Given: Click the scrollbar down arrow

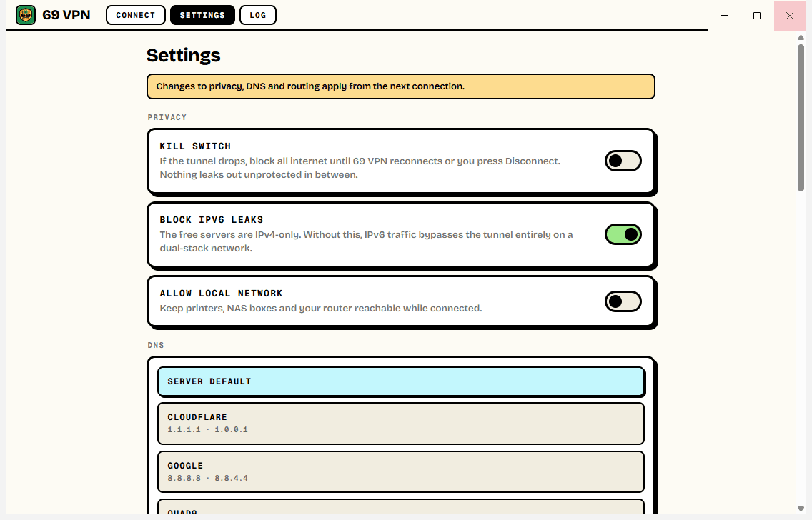Looking at the screenshot, I should [x=801, y=509].
